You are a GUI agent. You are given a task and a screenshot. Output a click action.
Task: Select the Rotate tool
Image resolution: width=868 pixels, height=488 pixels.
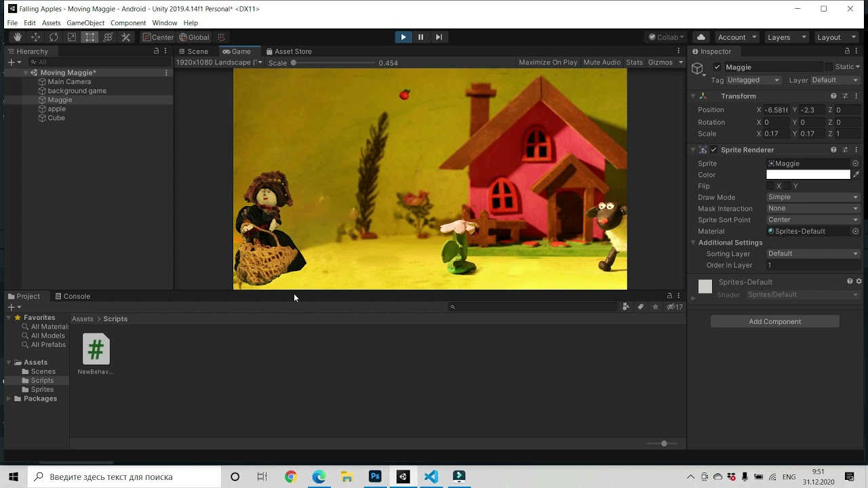54,37
